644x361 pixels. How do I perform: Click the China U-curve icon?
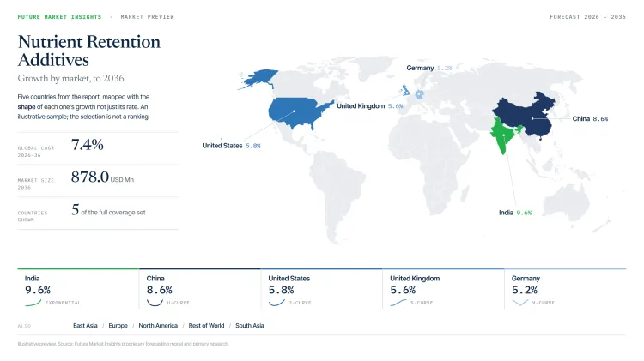click(155, 303)
